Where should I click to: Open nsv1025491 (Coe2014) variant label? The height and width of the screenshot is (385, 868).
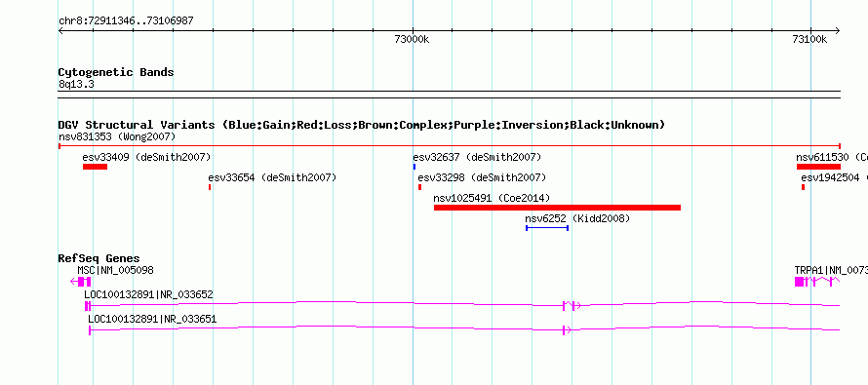492,198
